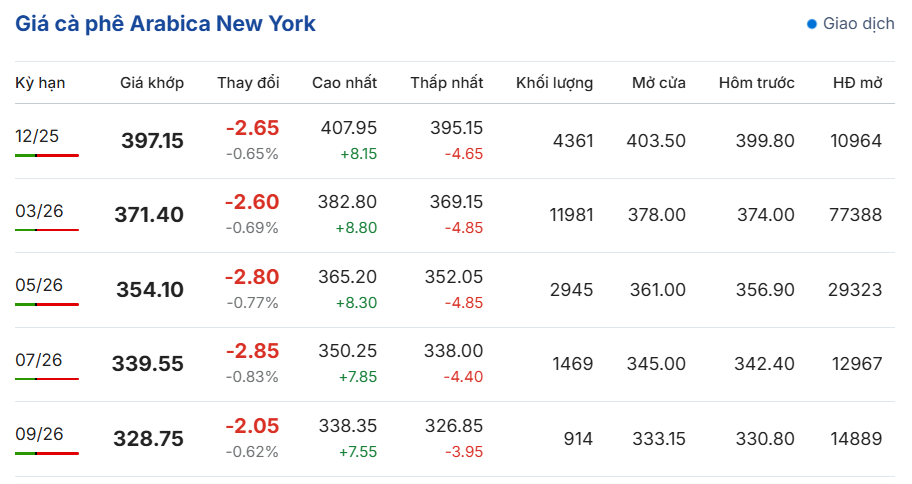Click the Thay đổi column header
The image size is (912, 484).
click(248, 83)
